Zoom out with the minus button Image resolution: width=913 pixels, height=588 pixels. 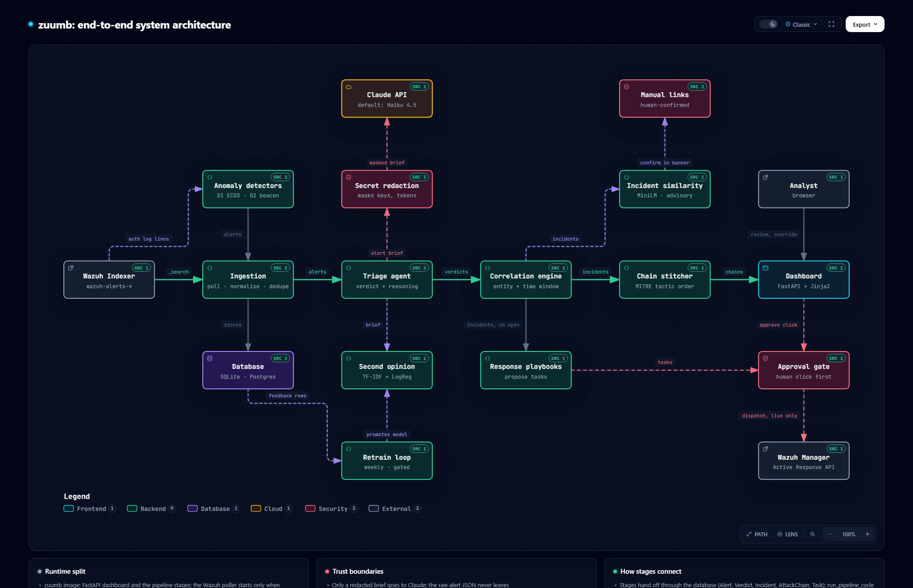coord(830,534)
